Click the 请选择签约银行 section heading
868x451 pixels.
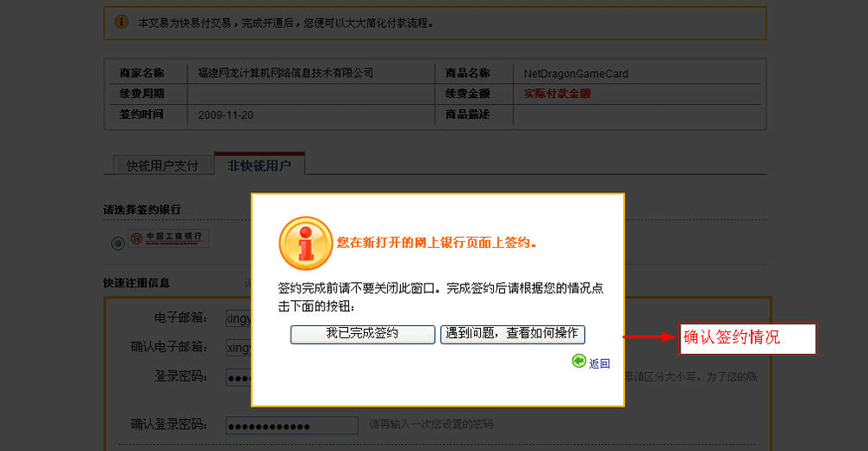142,209
